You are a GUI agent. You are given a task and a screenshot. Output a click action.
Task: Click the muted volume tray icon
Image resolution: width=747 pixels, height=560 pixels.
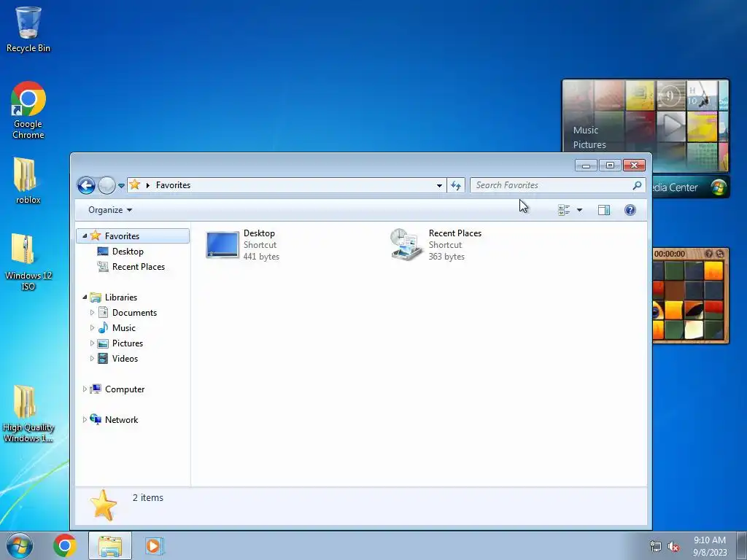coord(673,547)
